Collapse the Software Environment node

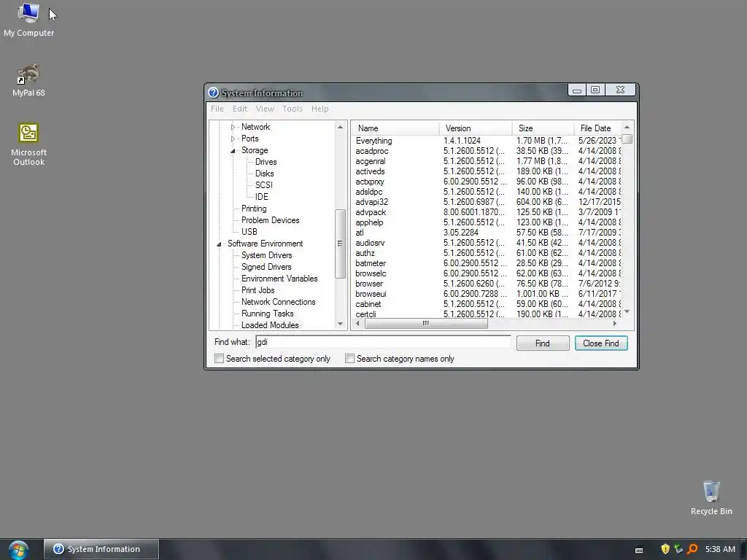coord(219,244)
